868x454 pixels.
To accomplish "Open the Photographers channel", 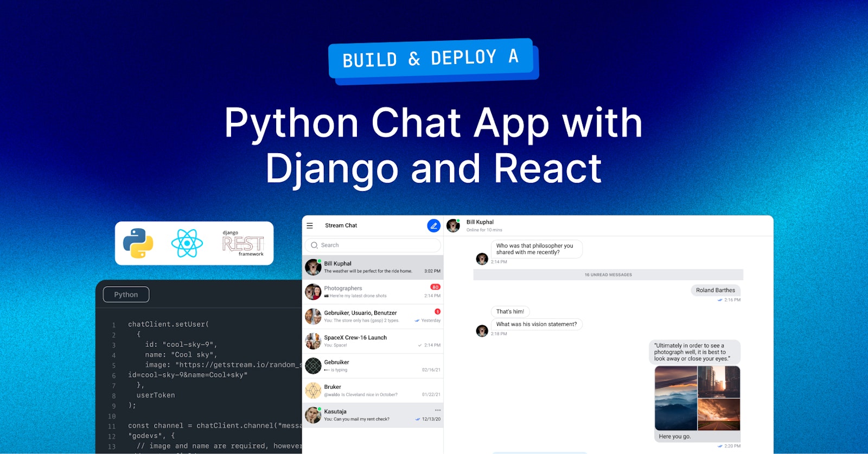I will click(x=373, y=292).
